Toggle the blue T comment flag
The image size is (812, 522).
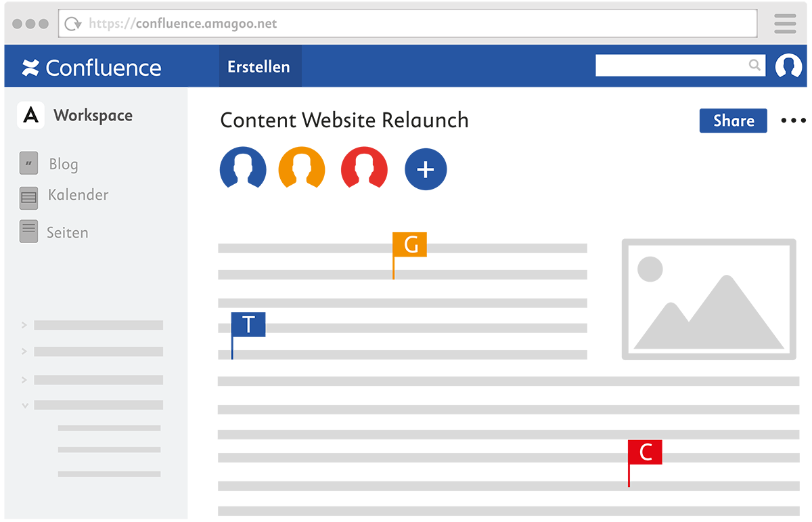click(248, 324)
